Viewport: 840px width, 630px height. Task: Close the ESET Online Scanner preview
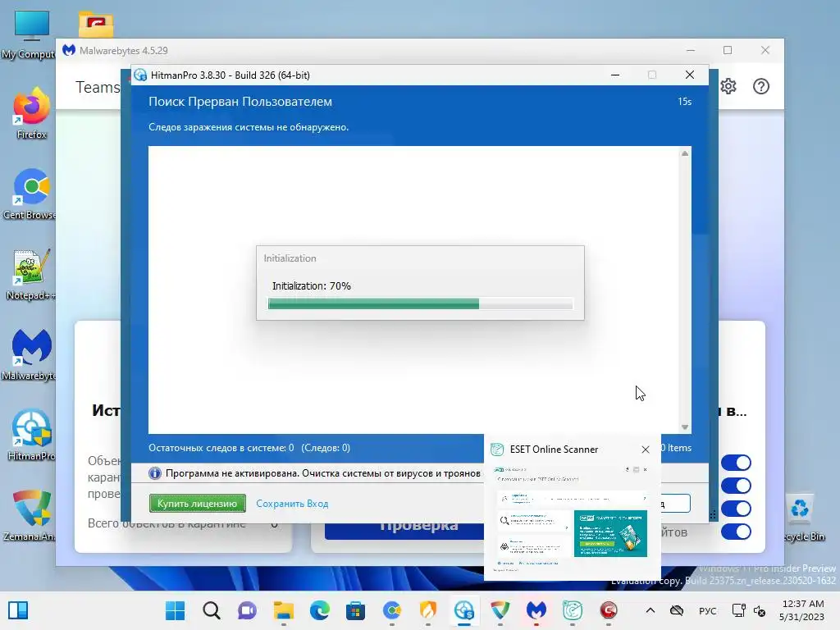point(646,450)
